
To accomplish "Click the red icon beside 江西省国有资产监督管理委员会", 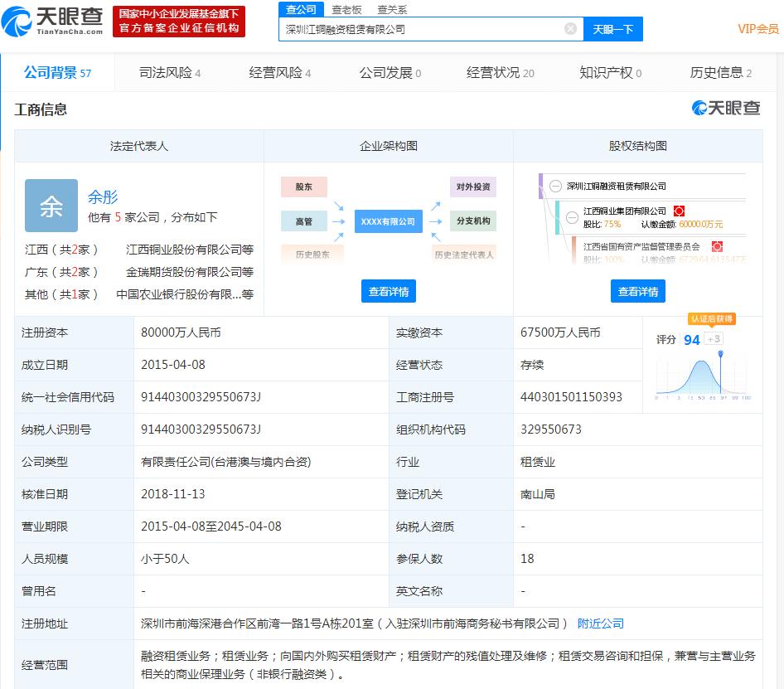I will coord(717,247).
